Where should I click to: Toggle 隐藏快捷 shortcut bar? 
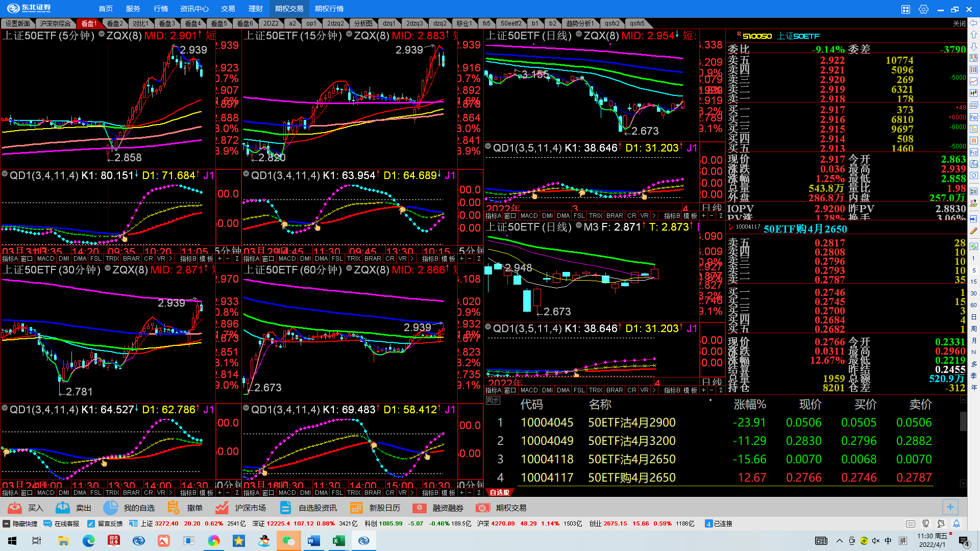(20, 523)
